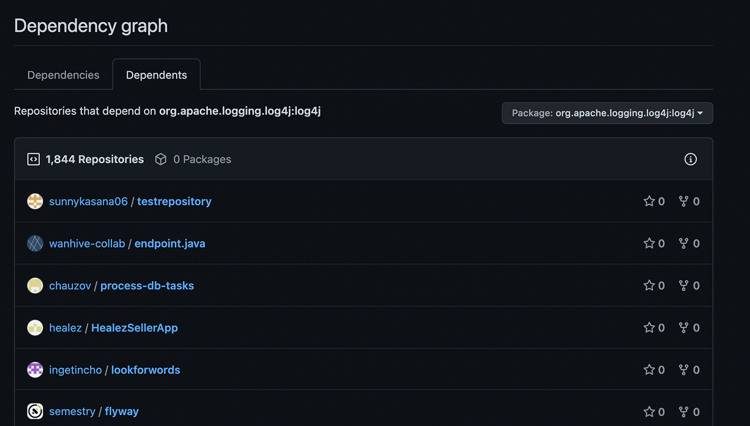Go to the HealezSellerApp repository
The height and width of the screenshot is (426, 750).
click(134, 328)
